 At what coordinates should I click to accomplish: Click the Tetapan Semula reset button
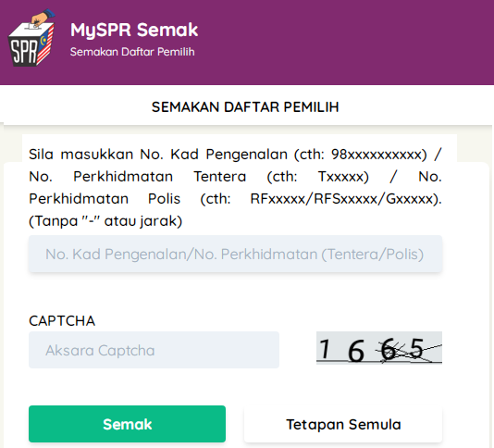tap(343, 424)
